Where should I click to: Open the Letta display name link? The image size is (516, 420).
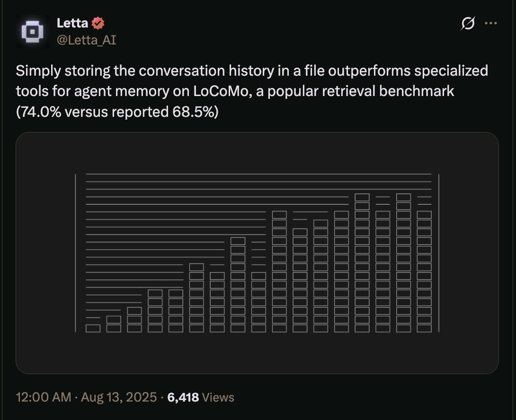pyautogui.click(x=72, y=23)
